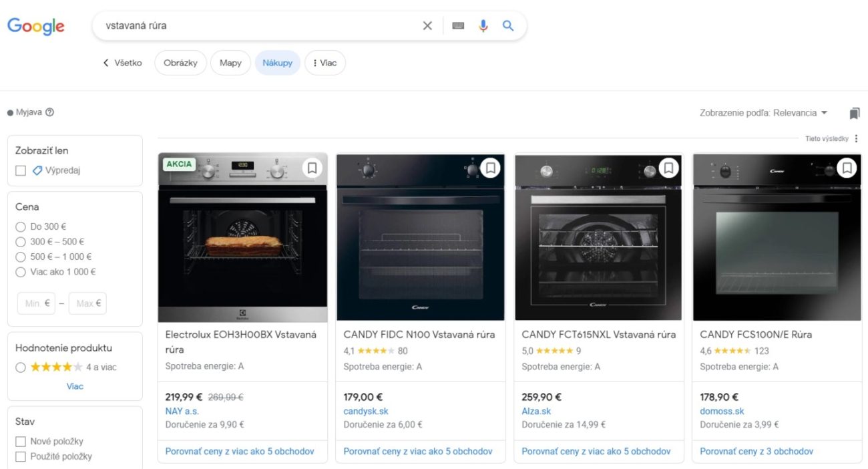Screen dimensions: 868x469
Task: Click the 178,90 € price
Action: [719, 397]
